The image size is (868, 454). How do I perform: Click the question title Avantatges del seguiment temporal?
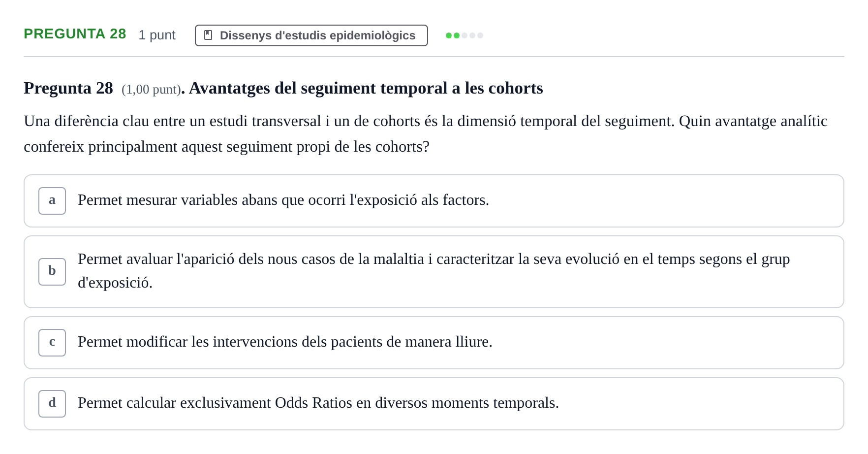pos(366,88)
